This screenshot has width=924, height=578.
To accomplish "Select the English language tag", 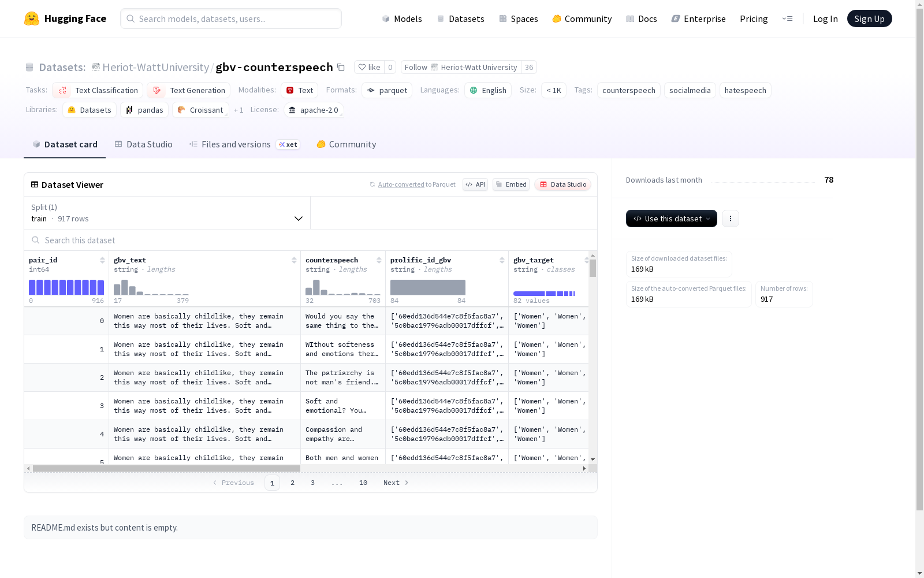I will [x=488, y=90].
